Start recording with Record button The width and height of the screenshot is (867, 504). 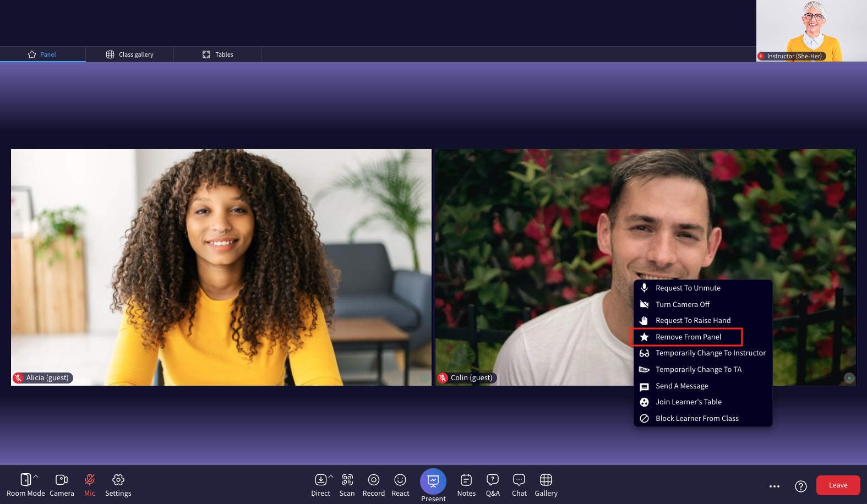(374, 485)
